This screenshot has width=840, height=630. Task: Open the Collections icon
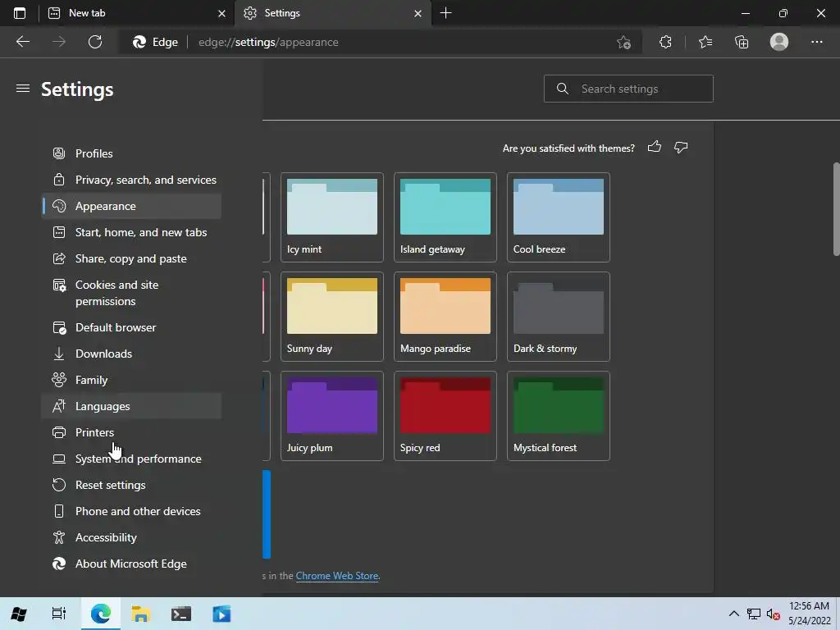click(742, 42)
